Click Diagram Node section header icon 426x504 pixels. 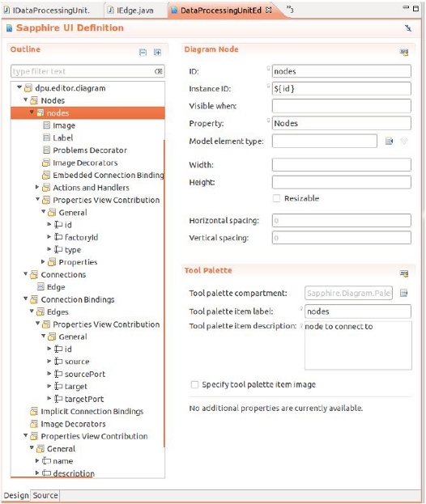click(404, 52)
